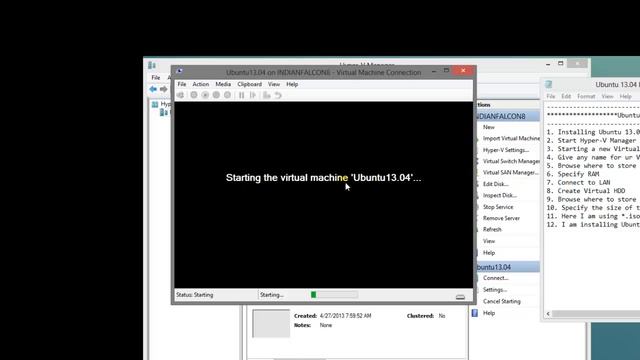Screen dimensions: 640x360
Task: Click the Save state toolbar icon
Action: coord(227,95)
